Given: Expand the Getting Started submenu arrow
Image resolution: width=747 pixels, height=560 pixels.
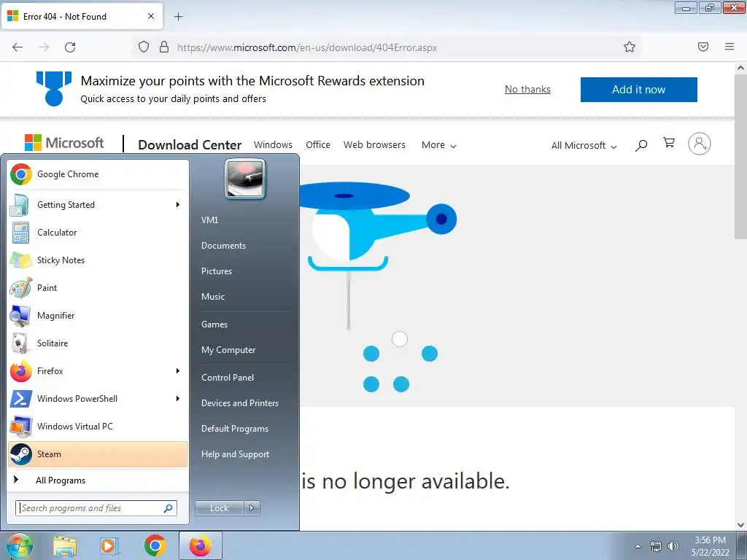Looking at the screenshot, I should click(x=178, y=205).
